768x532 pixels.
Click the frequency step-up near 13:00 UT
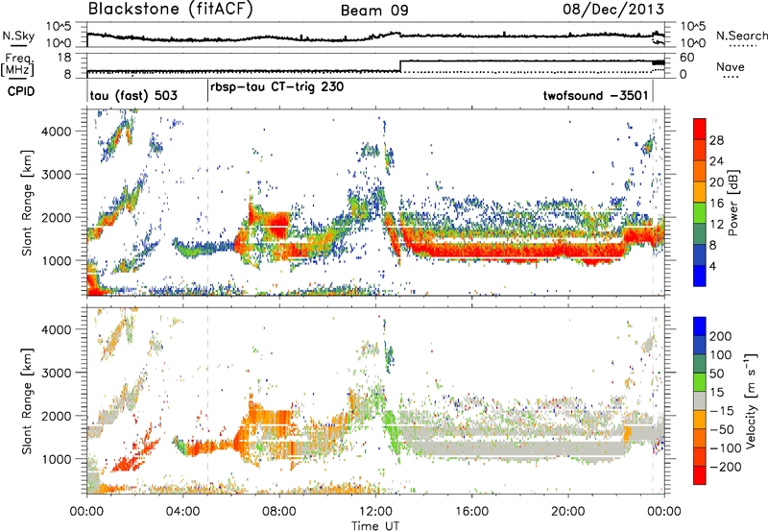coord(400,65)
